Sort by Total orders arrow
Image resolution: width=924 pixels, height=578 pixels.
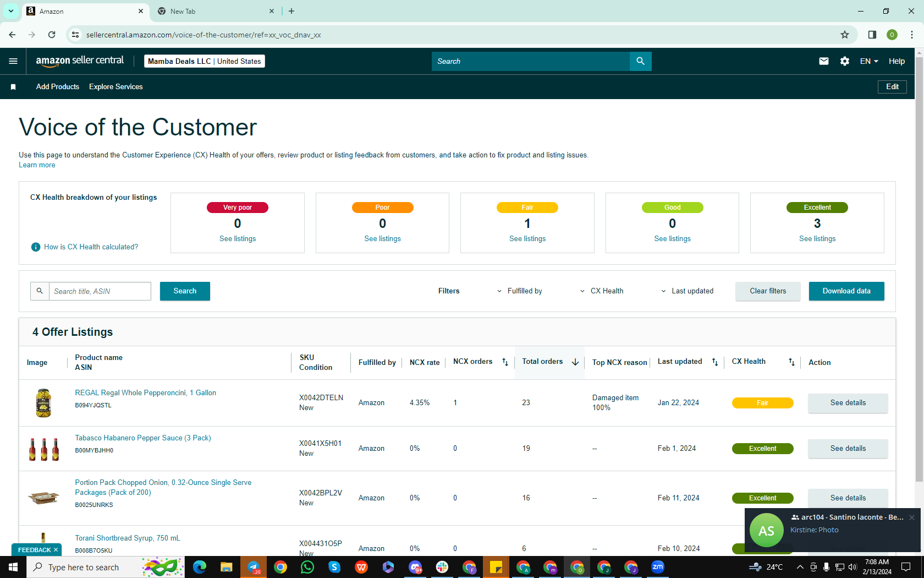point(575,362)
